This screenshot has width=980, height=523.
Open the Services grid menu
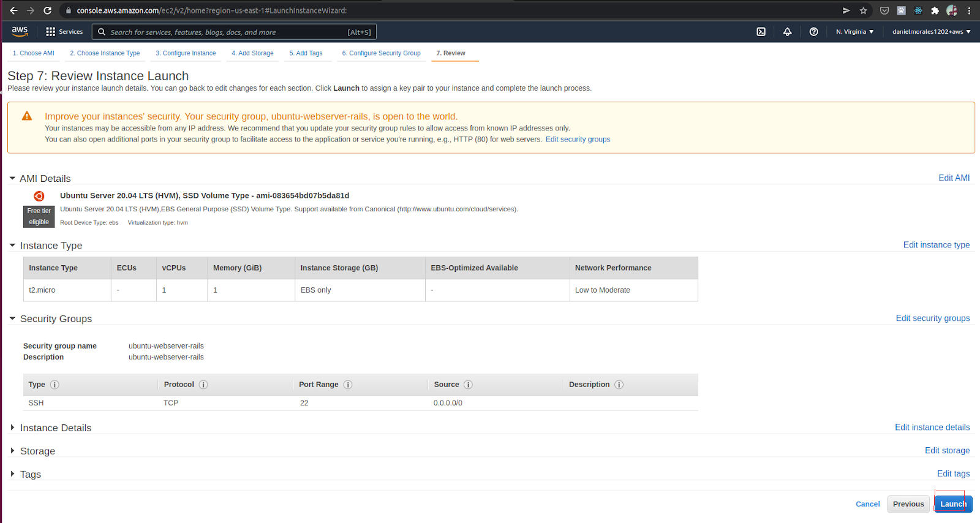(64, 32)
